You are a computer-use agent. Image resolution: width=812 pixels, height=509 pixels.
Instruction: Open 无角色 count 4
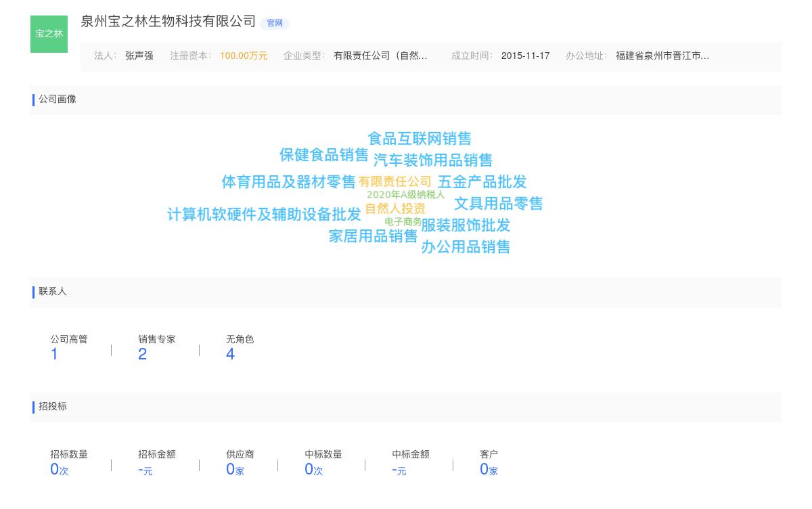pos(231,354)
